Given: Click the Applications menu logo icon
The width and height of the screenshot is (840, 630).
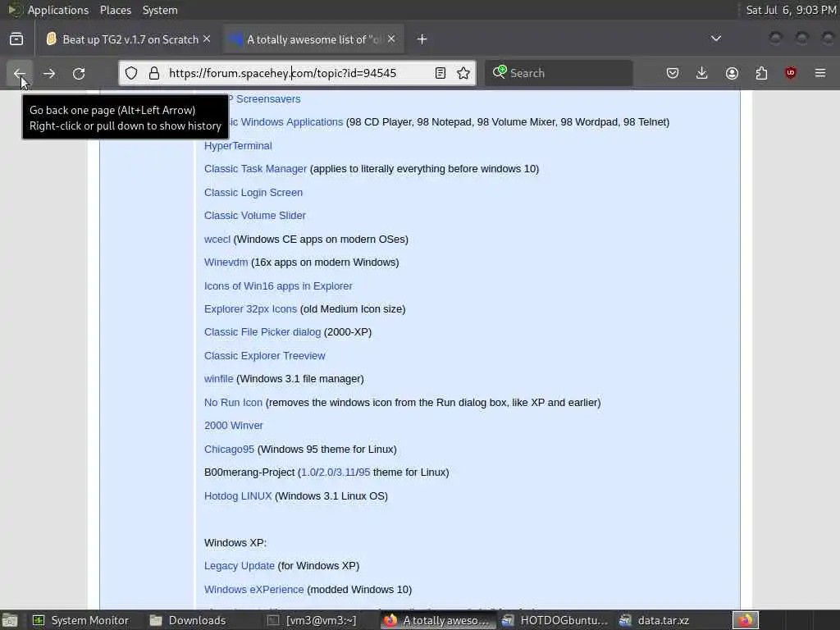Looking at the screenshot, I should point(15,10).
